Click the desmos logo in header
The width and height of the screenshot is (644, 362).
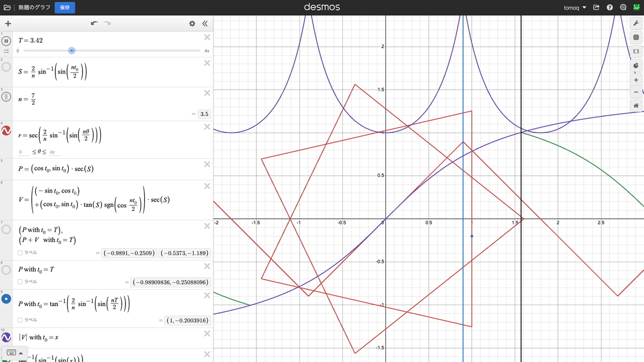321,7
